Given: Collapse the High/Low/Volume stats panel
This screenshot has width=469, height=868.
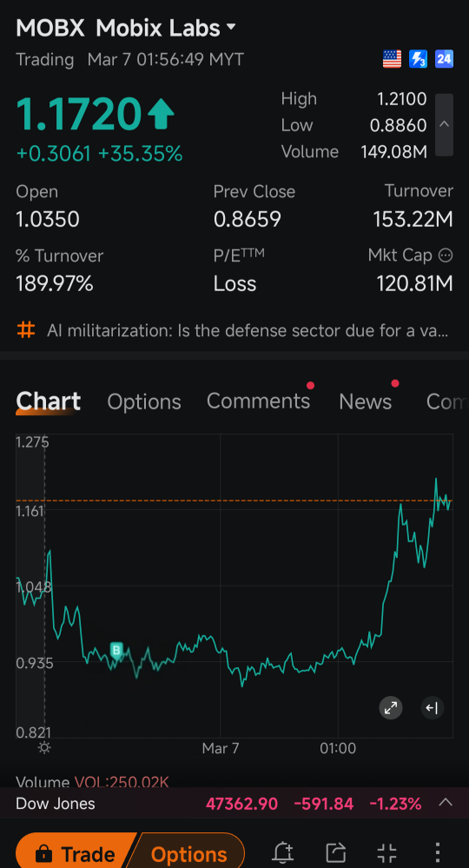Looking at the screenshot, I should [444, 124].
